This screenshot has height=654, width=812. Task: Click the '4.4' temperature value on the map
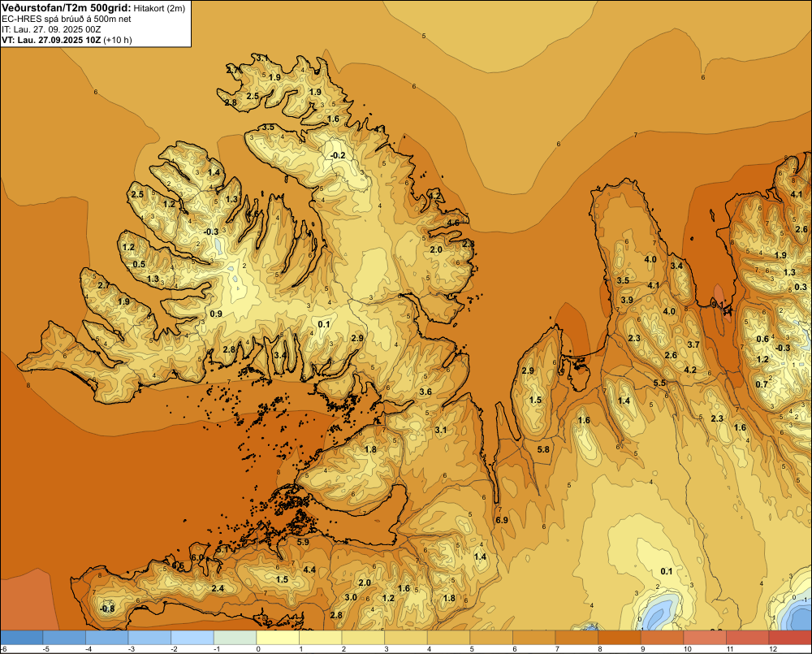(309, 570)
